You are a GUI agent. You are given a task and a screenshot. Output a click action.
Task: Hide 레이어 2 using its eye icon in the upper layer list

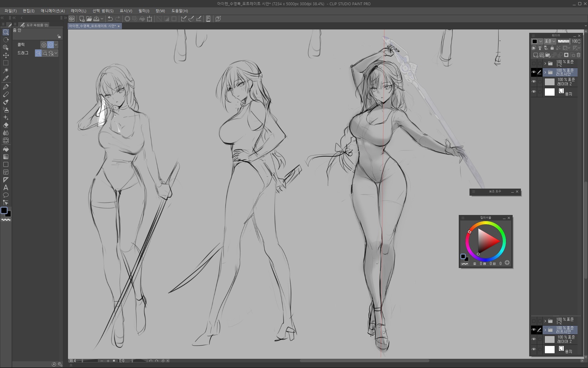point(534,82)
